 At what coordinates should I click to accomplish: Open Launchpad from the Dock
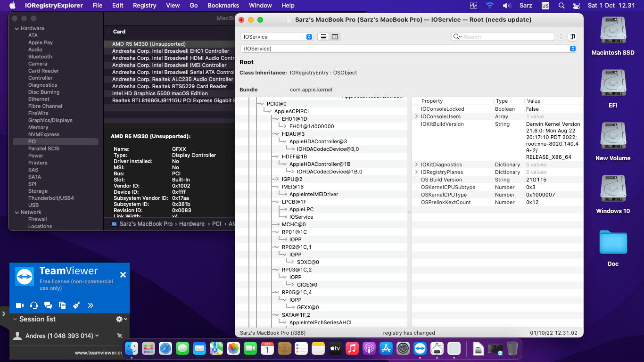[x=149, y=348]
